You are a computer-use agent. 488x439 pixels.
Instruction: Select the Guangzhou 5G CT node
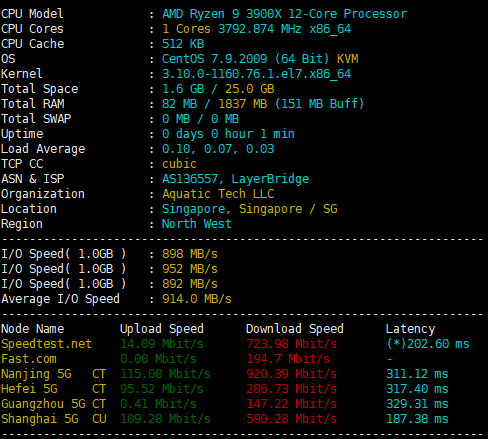tap(53, 404)
